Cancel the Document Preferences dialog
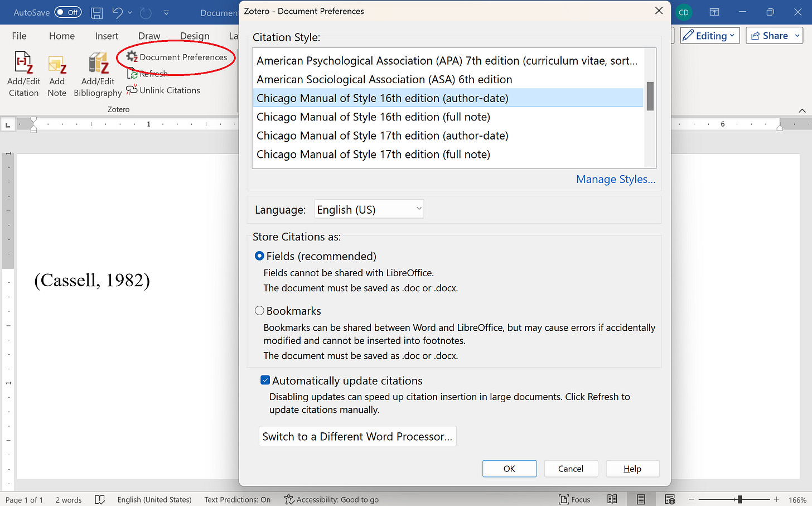The image size is (812, 506). click(571, 469)
